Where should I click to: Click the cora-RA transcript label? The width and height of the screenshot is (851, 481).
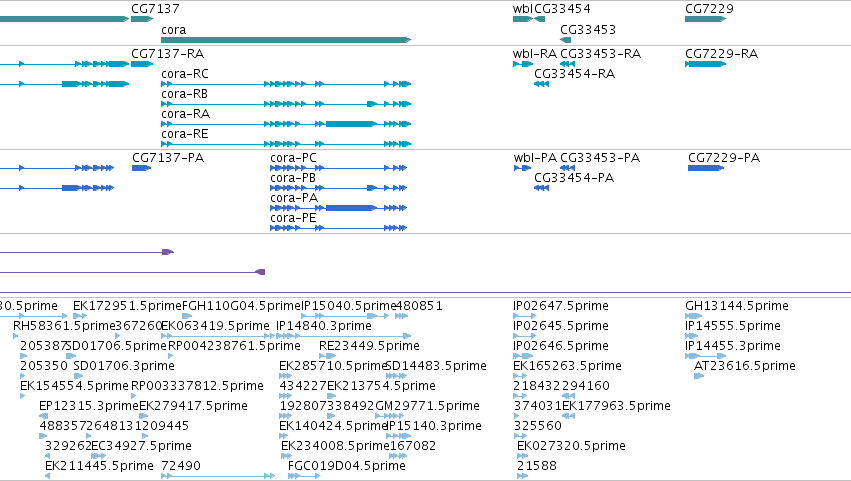click(186, 114)
